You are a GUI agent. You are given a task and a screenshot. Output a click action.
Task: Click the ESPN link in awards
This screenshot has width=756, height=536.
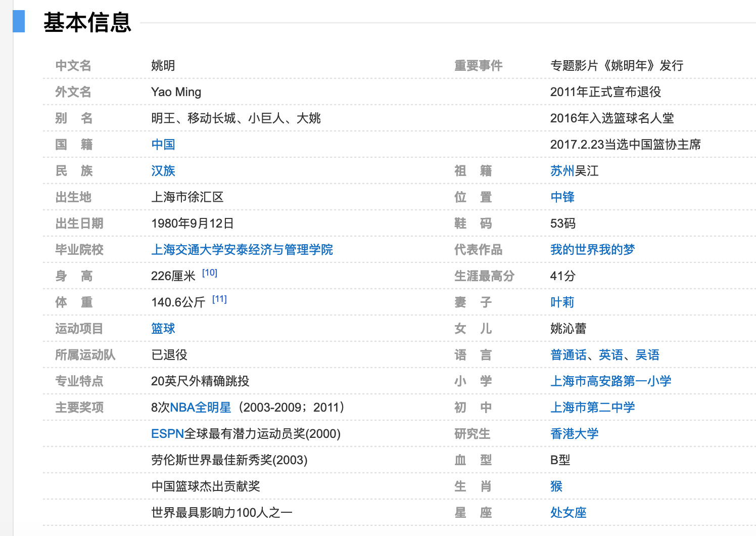167,434
